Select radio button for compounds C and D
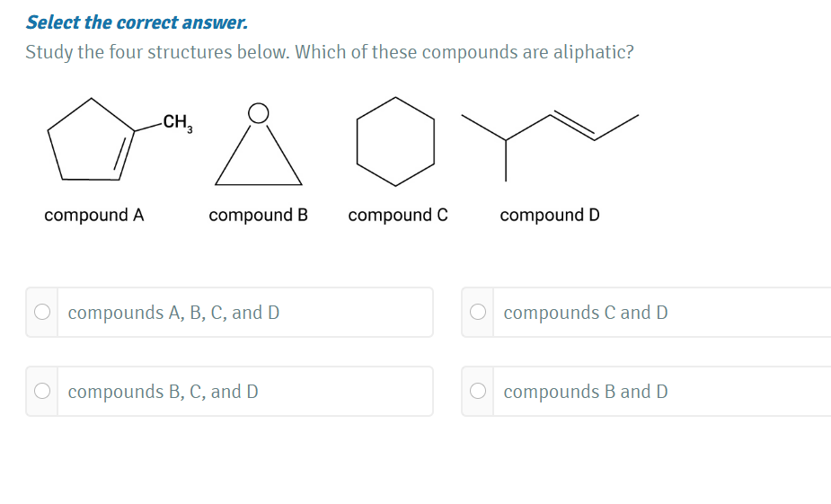 pos(478,312)
